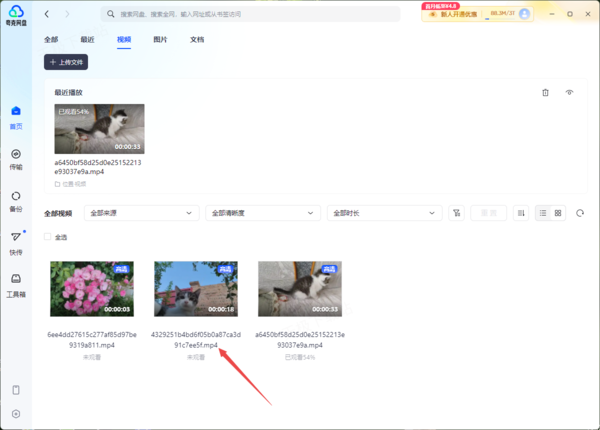Open the pink flowers video thumbnail
This screenshot has width=600, height=430.
click(92, 289)
